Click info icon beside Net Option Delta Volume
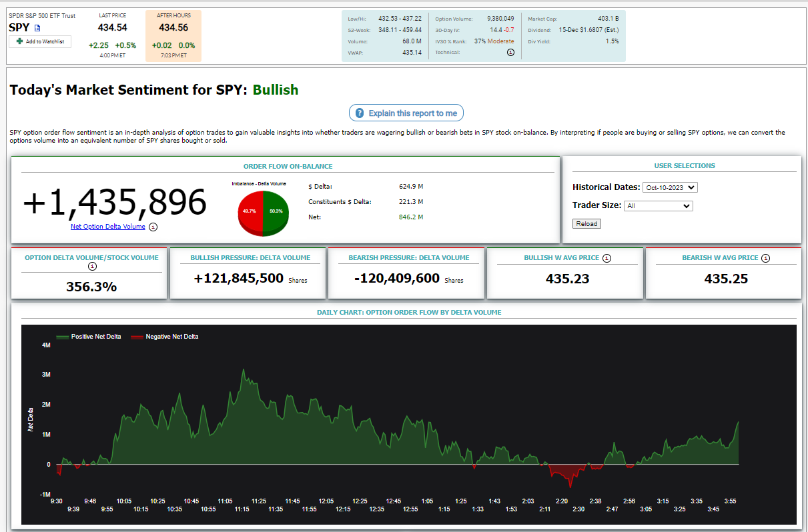 (153, 227)
